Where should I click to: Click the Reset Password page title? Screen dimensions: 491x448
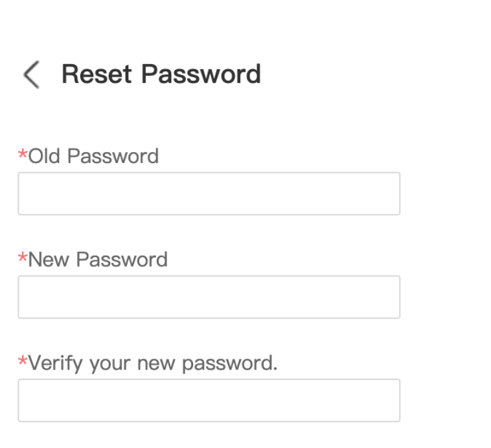tap(161, 74)
